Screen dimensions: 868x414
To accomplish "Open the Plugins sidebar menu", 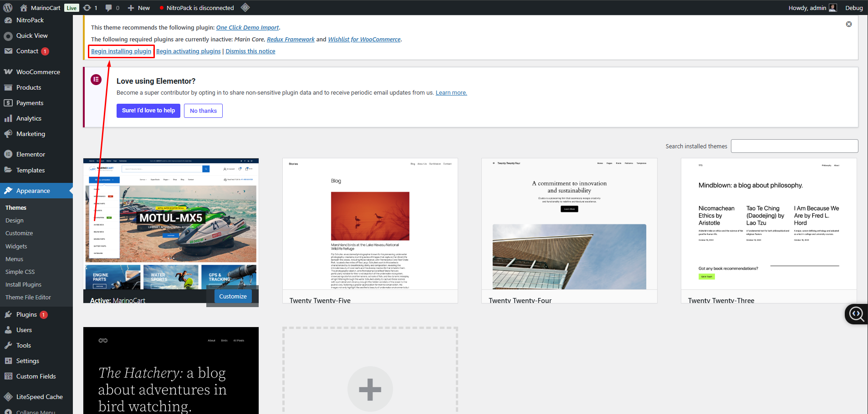I will tap(26, 314).
